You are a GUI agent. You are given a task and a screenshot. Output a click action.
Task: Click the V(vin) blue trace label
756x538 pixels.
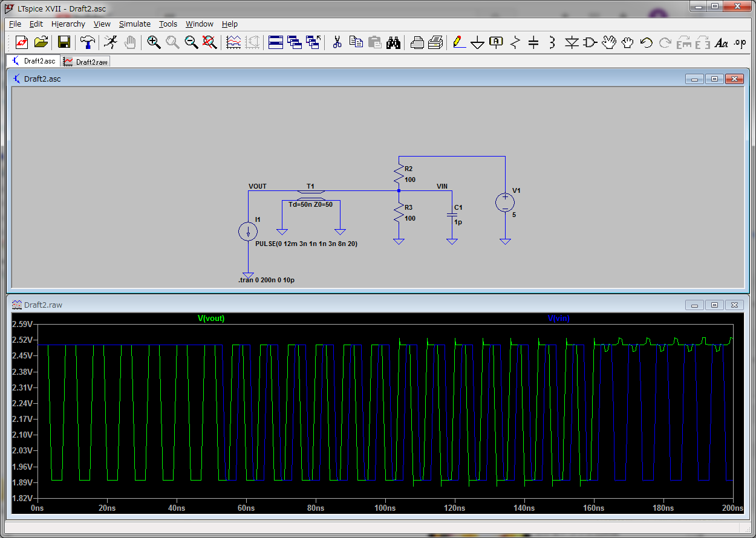(x=559, y=319)
